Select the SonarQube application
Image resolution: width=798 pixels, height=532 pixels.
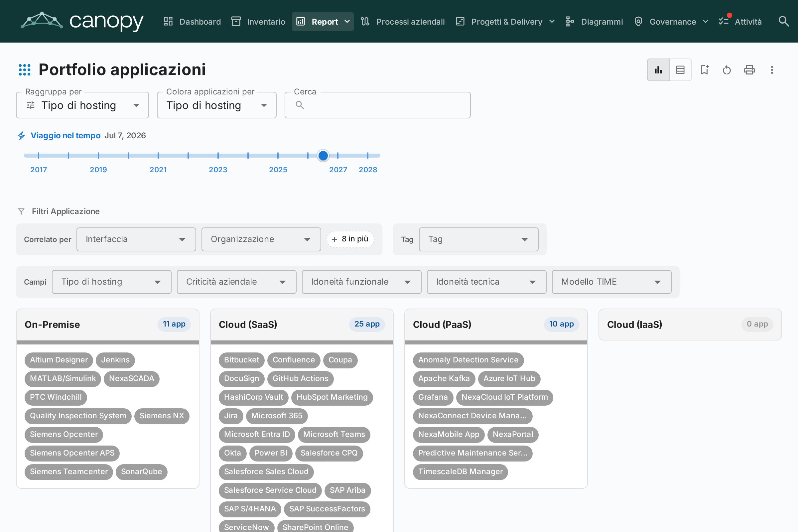point(142,471)
